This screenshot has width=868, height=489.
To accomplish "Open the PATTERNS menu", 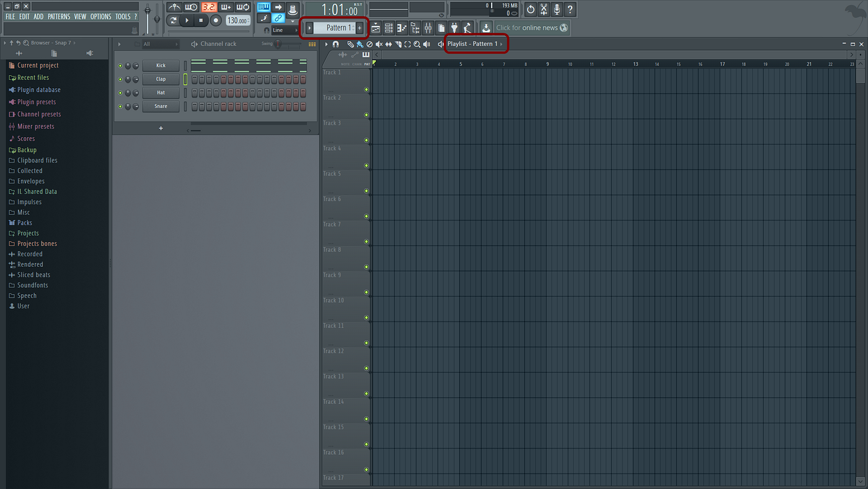I will (x=58, y=16).
